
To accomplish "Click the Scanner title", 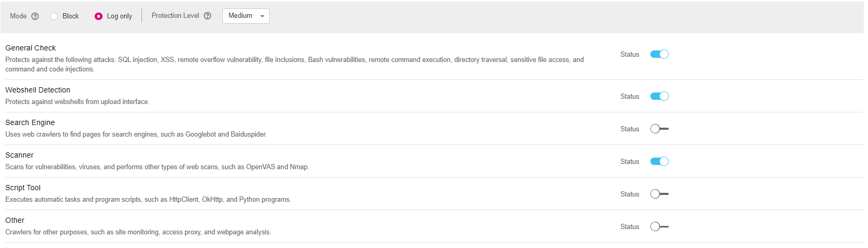I will click(x=19, y=155).
